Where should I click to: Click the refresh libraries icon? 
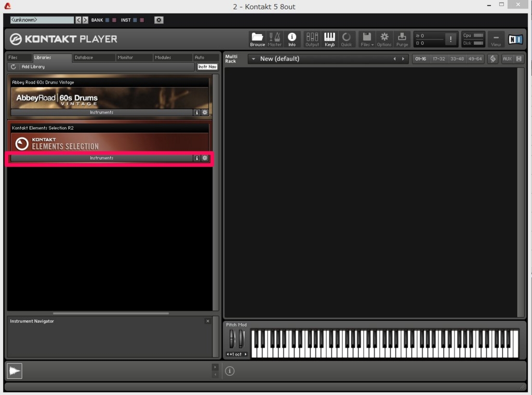(13, 67)
